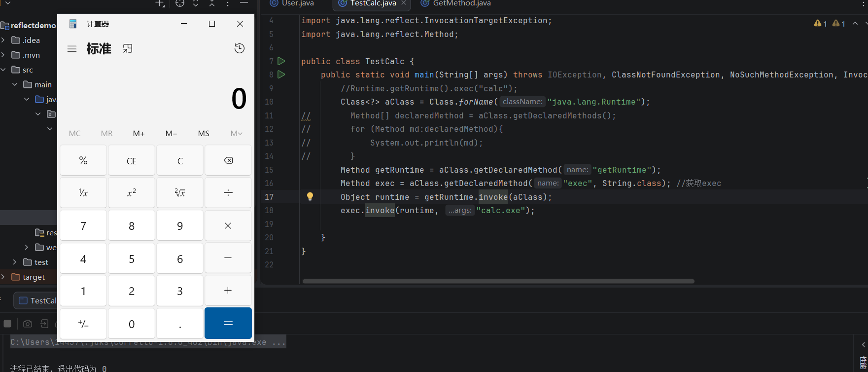Switch to the GetMethod.java tab
The width and height of the screenshot is (868, 372).
455,3
